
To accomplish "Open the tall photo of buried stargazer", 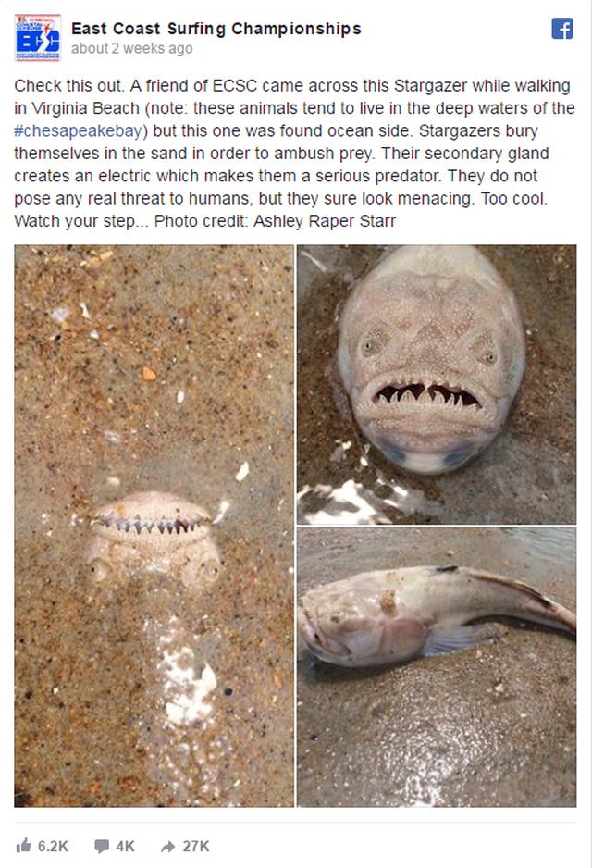I will point(154,526).
